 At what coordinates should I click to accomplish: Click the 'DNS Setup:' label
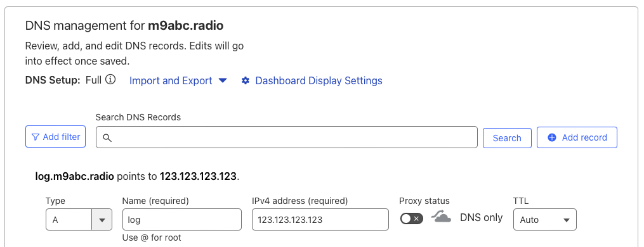point(53,80)
